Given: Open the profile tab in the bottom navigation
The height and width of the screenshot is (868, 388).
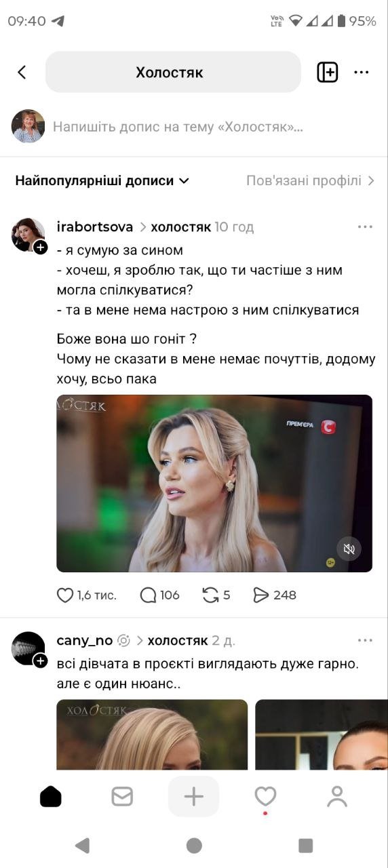Looking at the screenshot, I should coord(337,796).
